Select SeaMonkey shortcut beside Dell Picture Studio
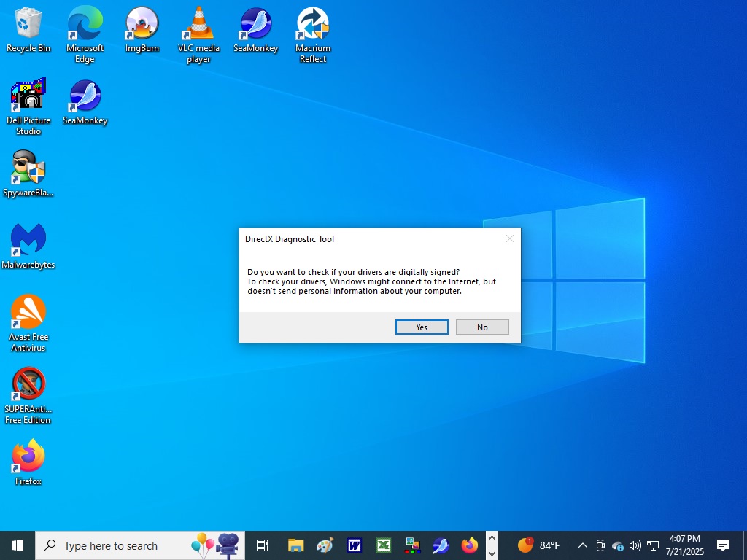 tap(85, 102)
